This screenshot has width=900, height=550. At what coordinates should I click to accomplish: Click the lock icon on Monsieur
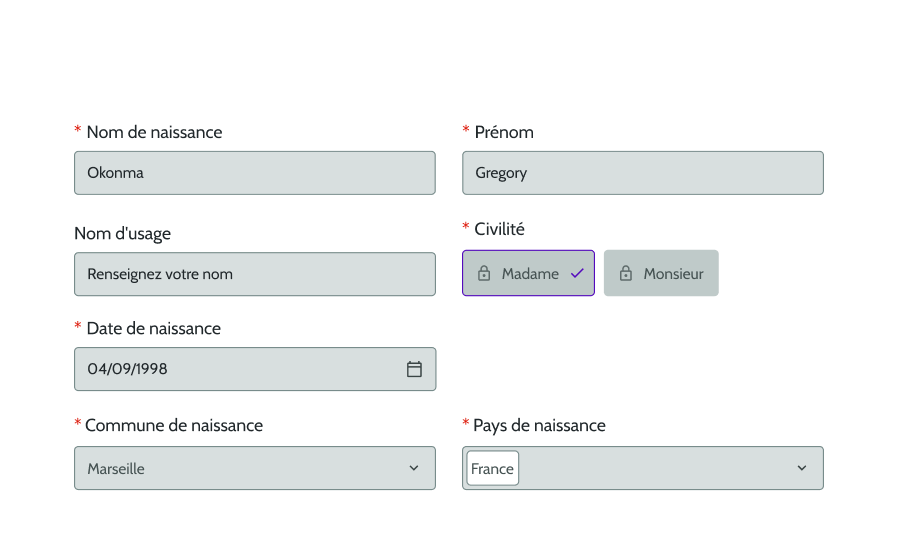pyautogui.click(x=626, y=273)
